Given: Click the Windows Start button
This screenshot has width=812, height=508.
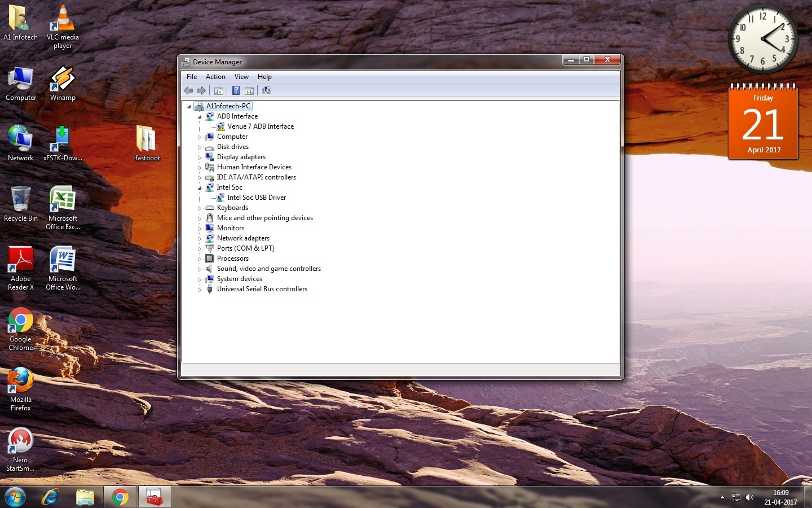Looking at the screenshot, I should click(15, 497).
